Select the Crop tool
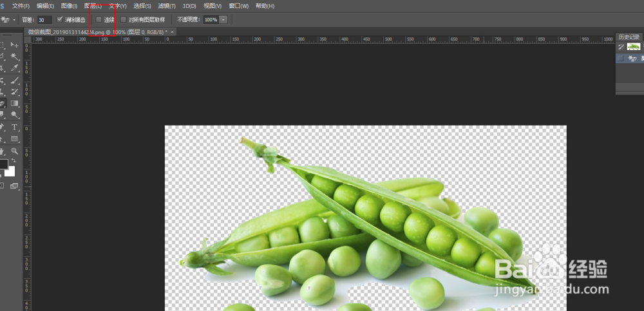The image size is (644, 311). (2, 68)
